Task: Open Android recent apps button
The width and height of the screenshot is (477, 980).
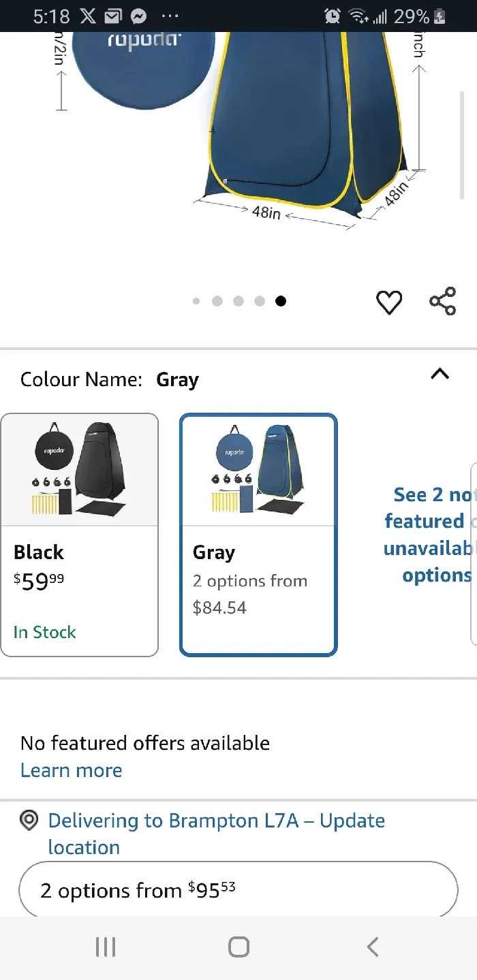Action: [106, 947]
